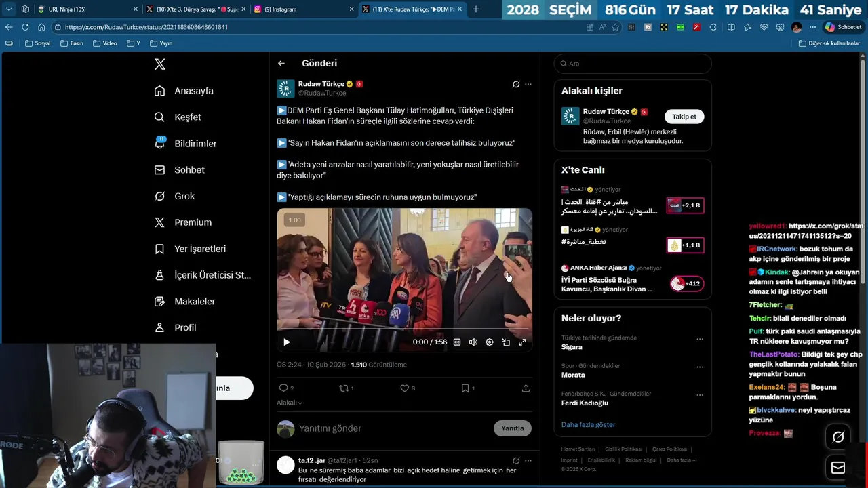The image size is (868, 488).
Task: Play the post video
Action: 287,342
